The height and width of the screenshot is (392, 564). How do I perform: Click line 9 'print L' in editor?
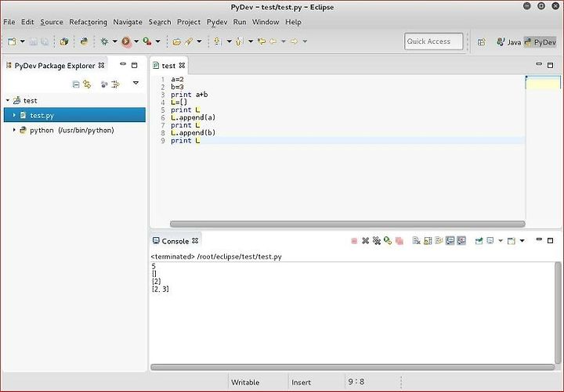coord(185,141)
